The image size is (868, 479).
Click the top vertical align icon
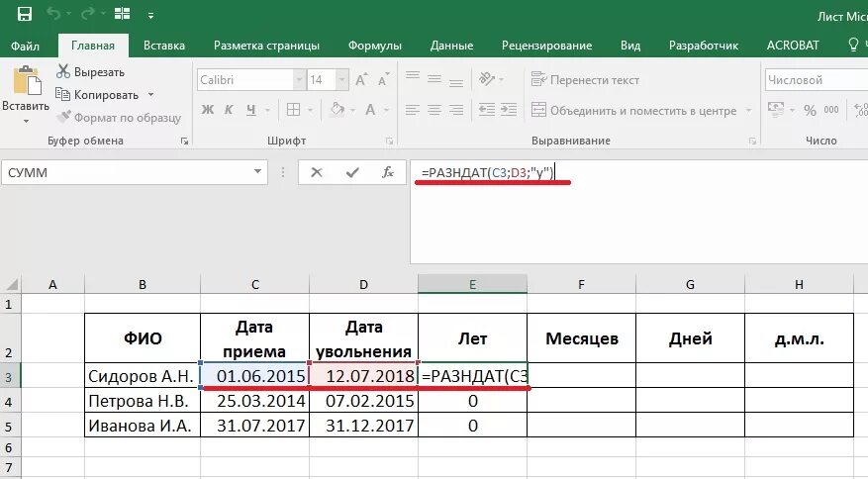(x=413, y=77)
